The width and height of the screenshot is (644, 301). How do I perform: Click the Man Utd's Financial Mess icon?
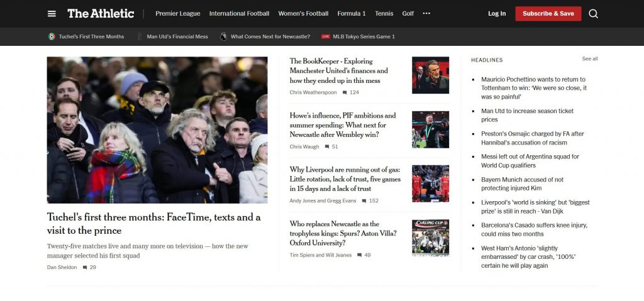tap(140, 36)
